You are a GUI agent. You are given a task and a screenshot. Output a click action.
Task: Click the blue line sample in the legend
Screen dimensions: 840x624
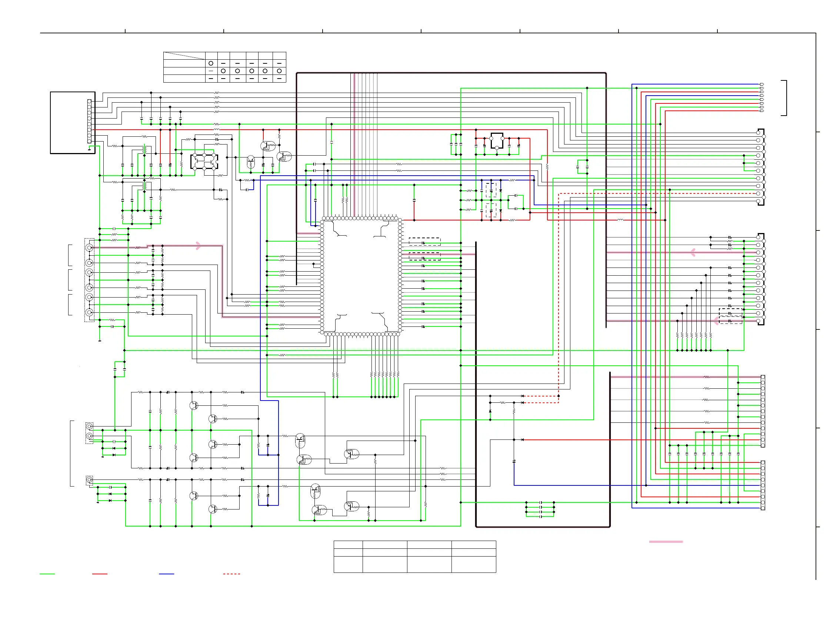click(x=167, y=574)
